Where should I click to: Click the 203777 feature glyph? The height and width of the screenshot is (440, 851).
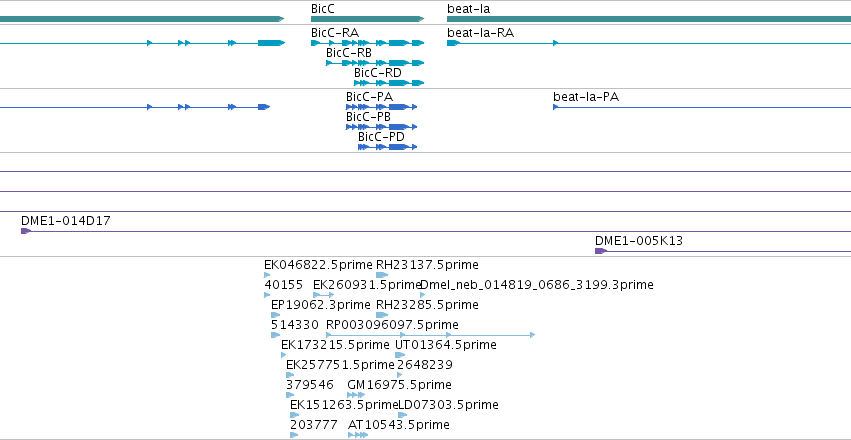294,436
